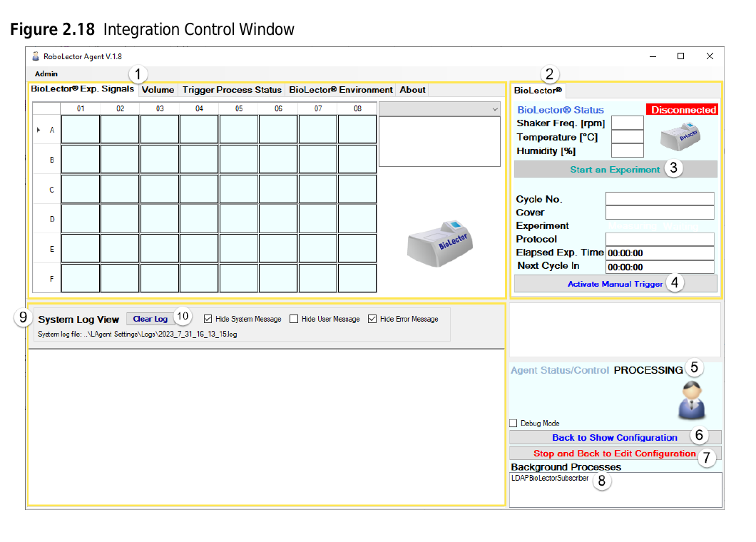
Task: Click the system log file path text
Action: coord(138,334)
